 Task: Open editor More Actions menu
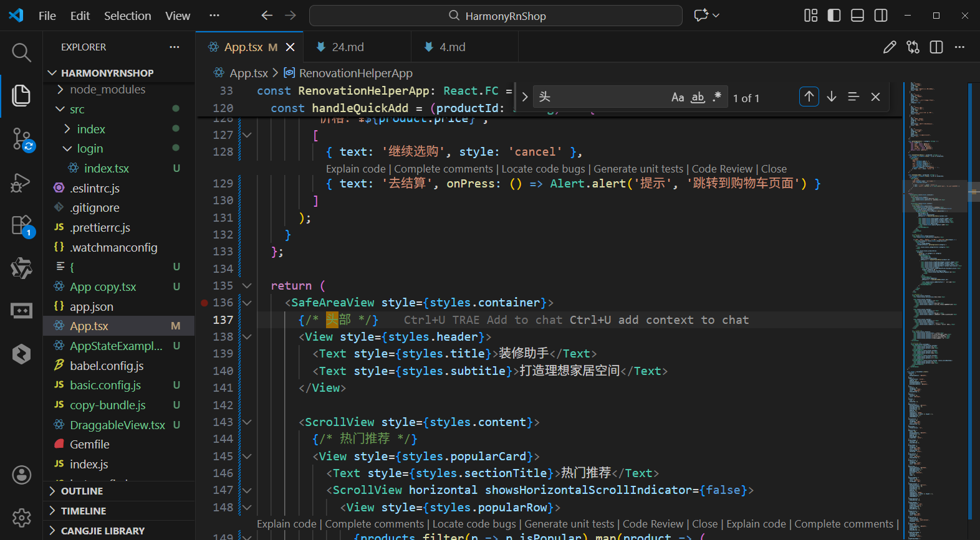[x=959, y=47]
